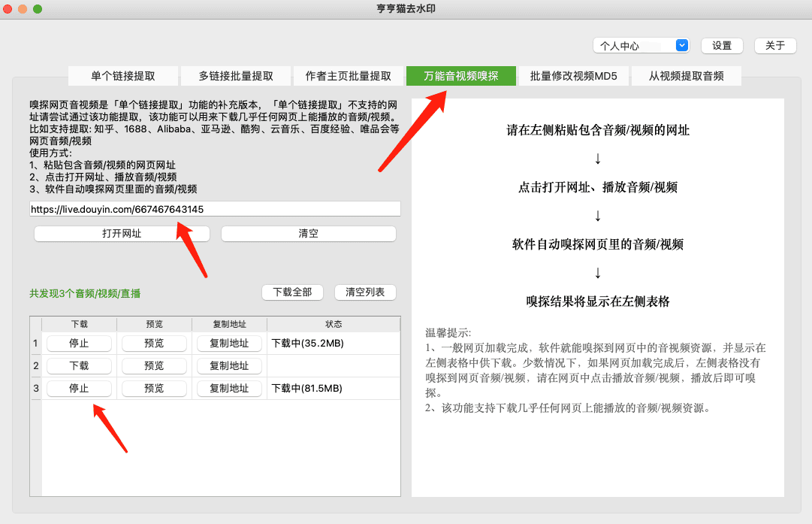Copy address for row 2
Viewport: 812px width, 524px height.
click(229, 365)
